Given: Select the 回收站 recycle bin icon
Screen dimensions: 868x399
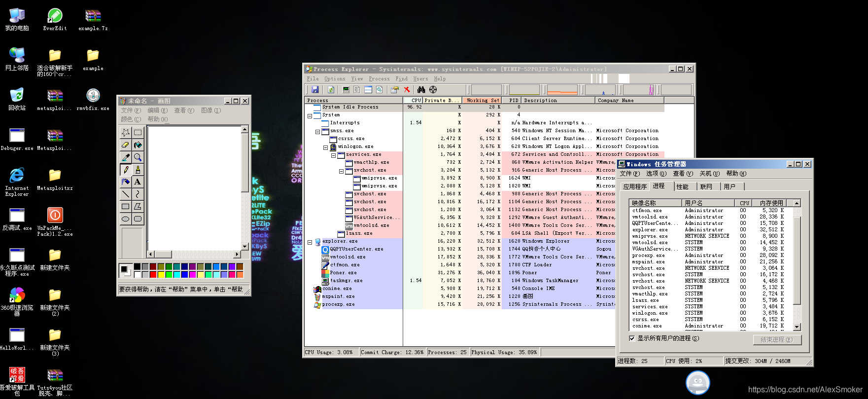Looking at the screenshot, I should pos(17,100).
